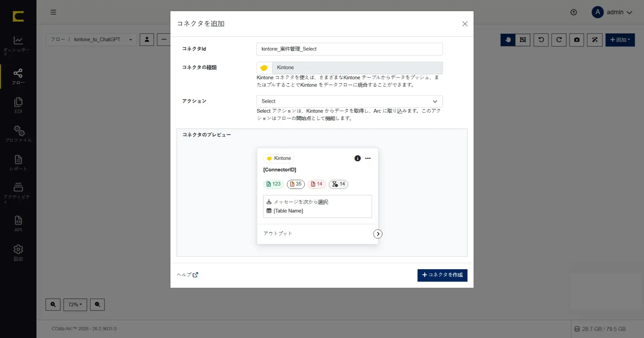The image size is (644, 338).
Task: Click the 28.7 GB / 79.5 GB storage status
Action: tap(600, 329)
